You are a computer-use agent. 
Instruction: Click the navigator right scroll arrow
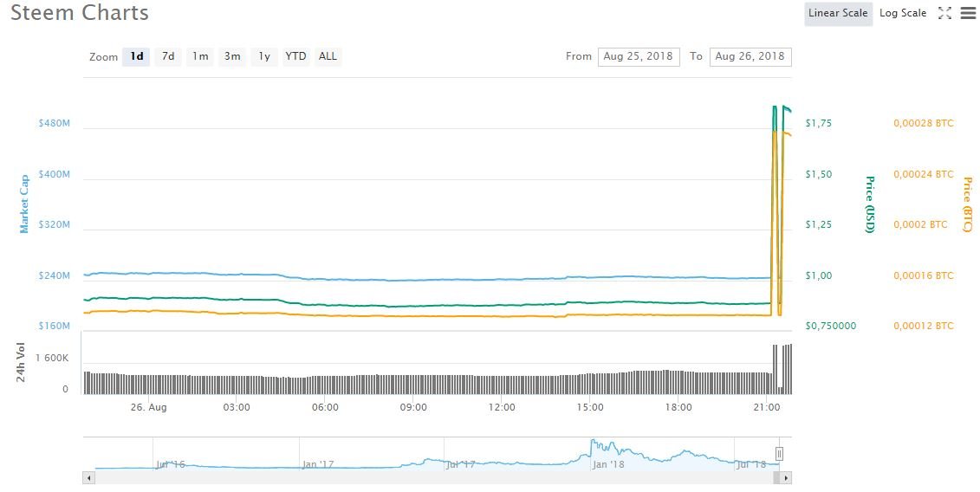(786, 478)
